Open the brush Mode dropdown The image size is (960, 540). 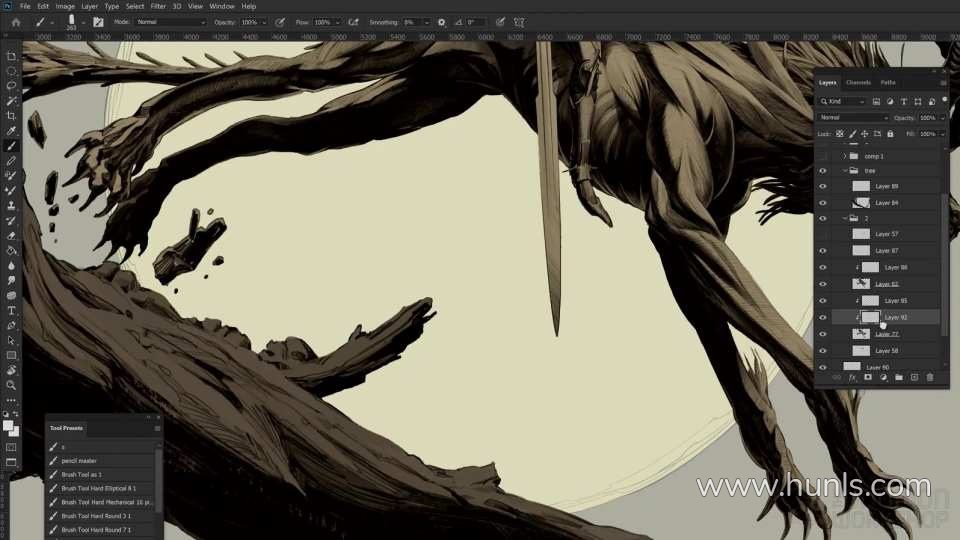[x=170, y=21]
